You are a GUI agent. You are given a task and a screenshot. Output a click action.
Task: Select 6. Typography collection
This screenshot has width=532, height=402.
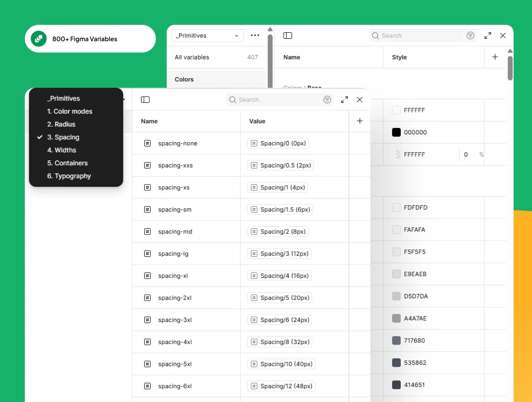(x=69, y=176)
